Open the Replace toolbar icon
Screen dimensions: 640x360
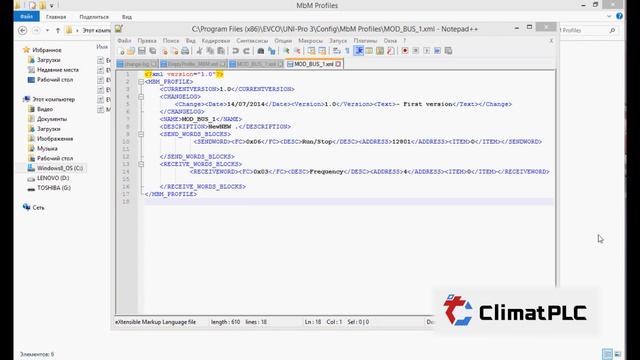[x=271, y=51]
